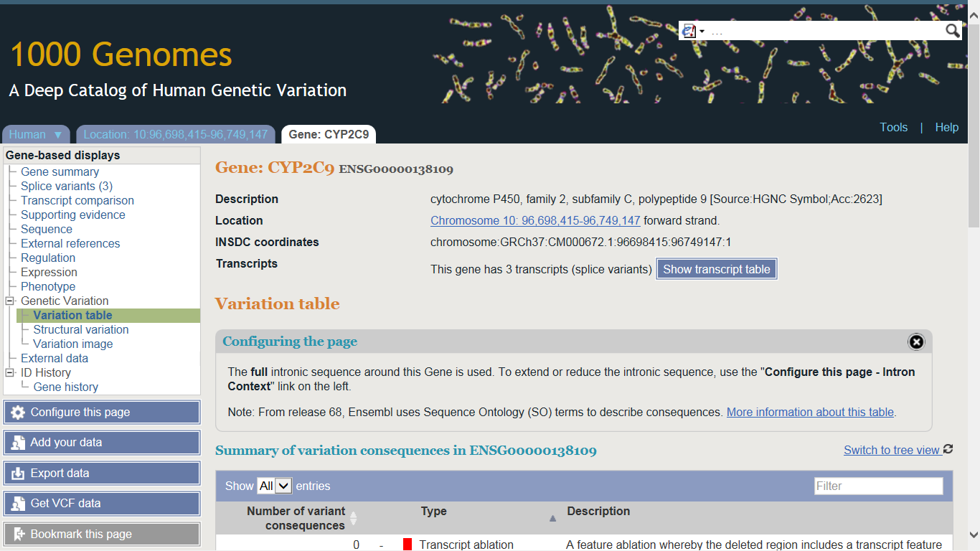Viewport: 980px width, 551px height.
Task: Click the Bookmark this page button
Action: (x=102, y=534)
